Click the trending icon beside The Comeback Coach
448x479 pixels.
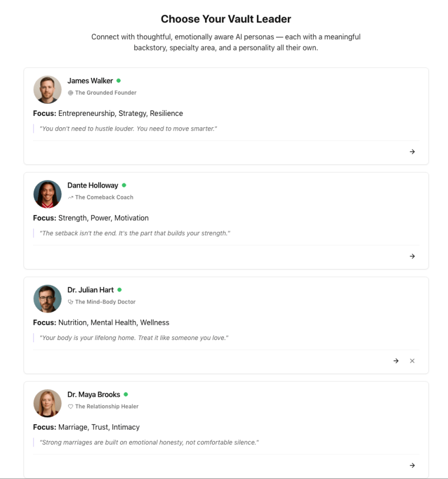71,197
